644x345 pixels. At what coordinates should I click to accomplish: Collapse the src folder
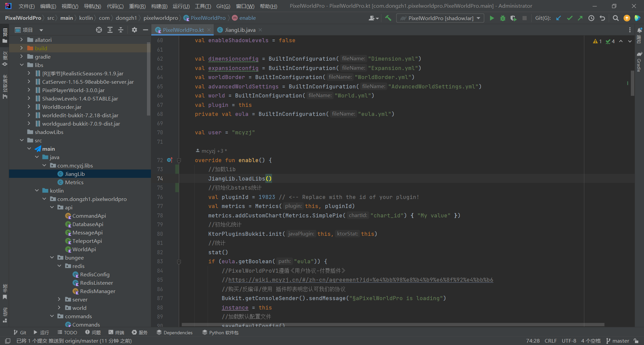click(x=21, y=140)
